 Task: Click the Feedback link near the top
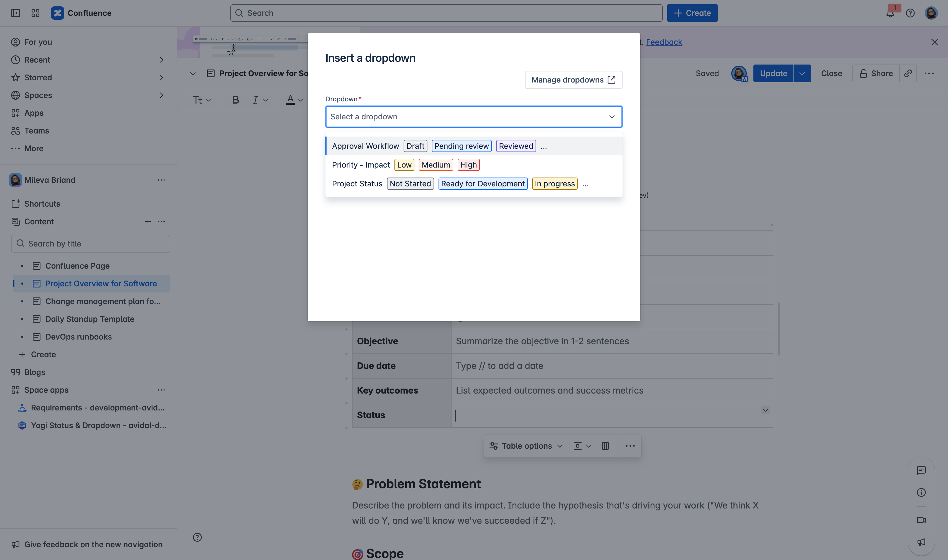pyautogui.click(x=664, y=42)
